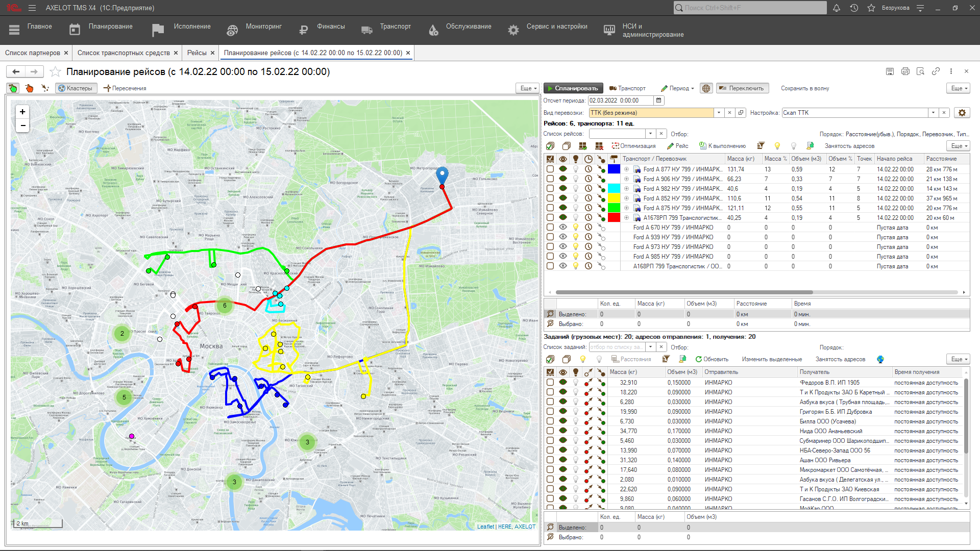Check the checkbox for Ford A 877 row

550,169
